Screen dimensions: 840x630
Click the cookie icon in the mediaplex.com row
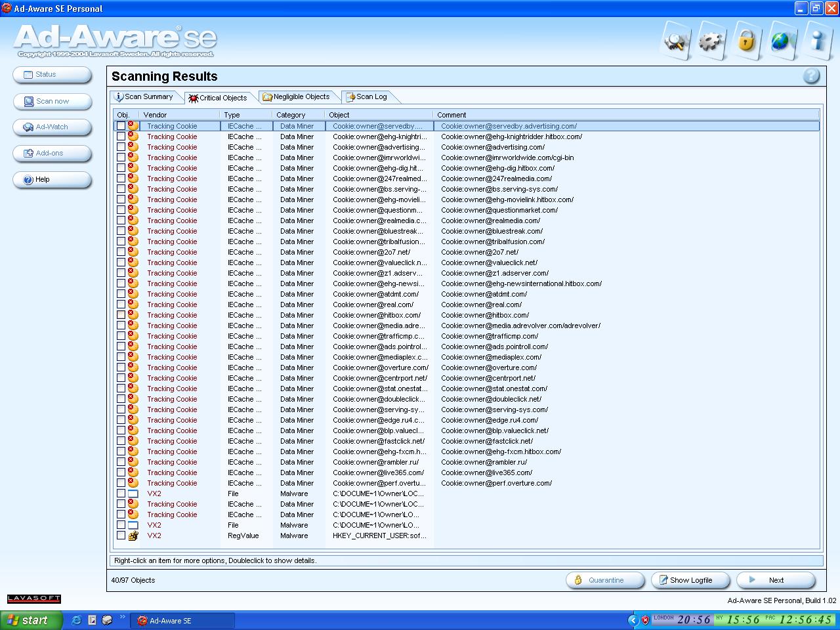(x=133, y=356)
